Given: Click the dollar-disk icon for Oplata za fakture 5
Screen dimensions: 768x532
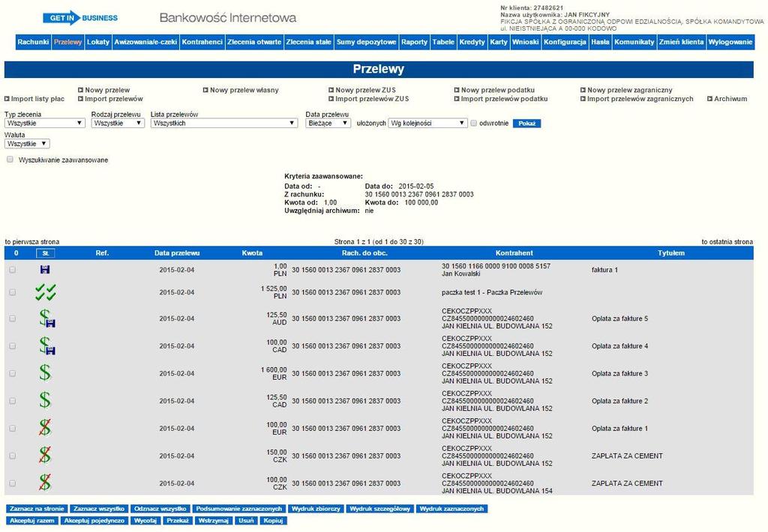Looking at the screenshot, I should coord(47,318).
